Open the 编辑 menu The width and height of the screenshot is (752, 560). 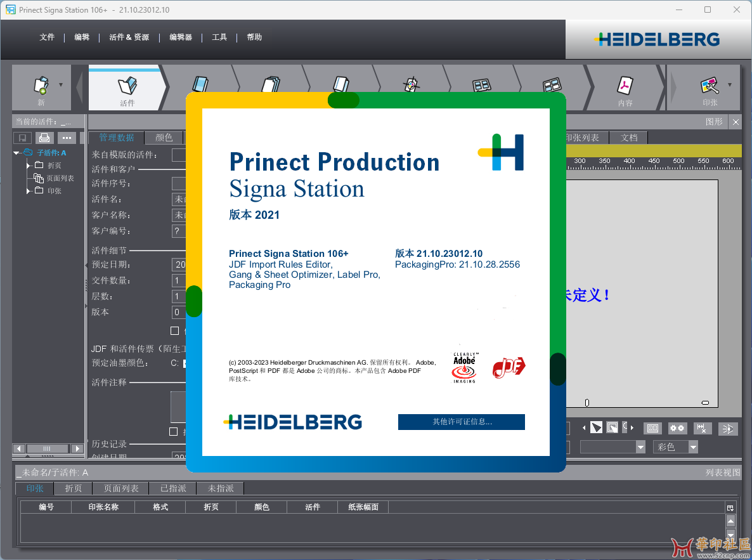click(82, 37)
